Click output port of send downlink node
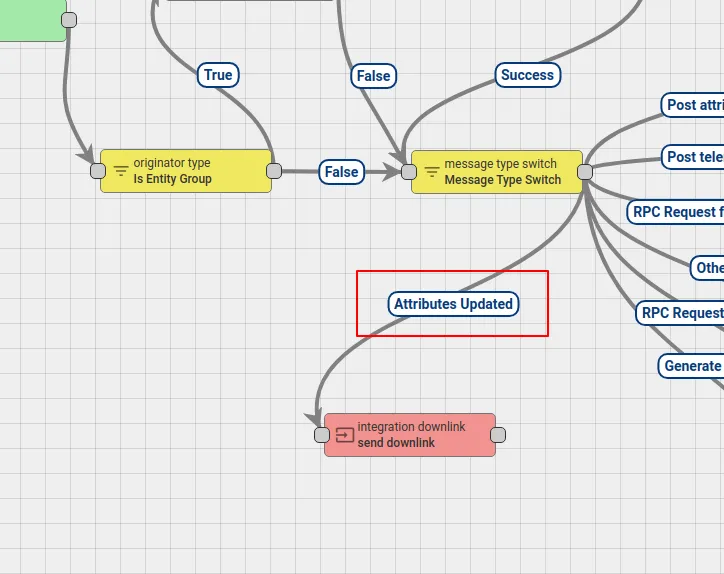724x574 pixels. click(498, 435)
